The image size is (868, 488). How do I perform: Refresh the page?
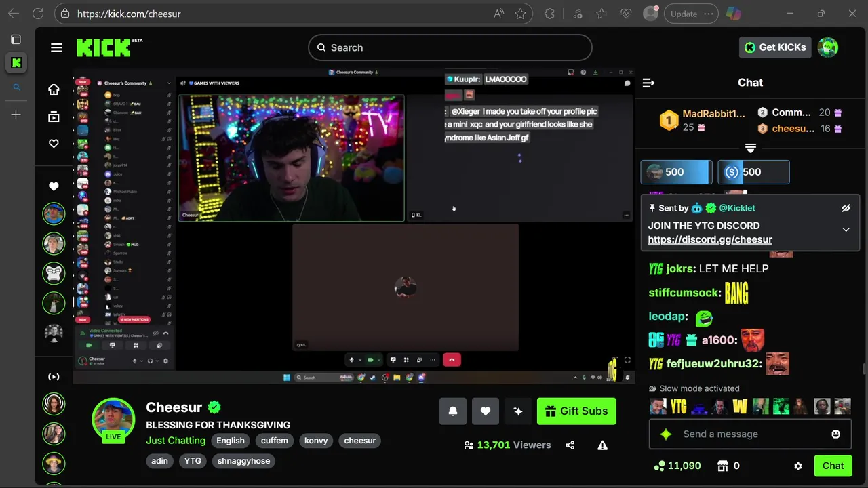(x=38, y=14)
